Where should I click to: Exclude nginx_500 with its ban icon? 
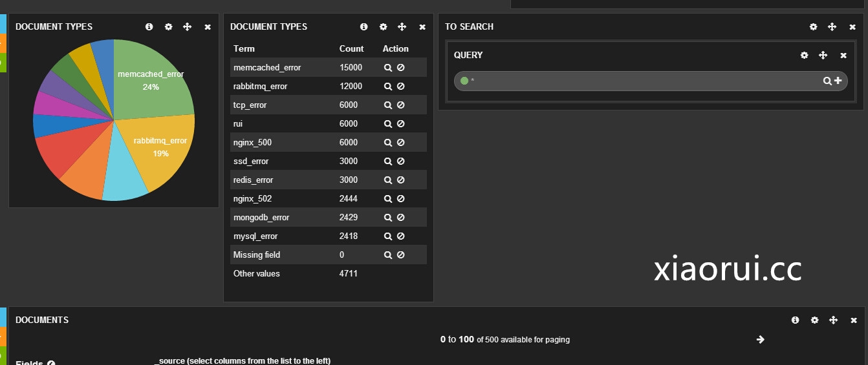(400, 142)
